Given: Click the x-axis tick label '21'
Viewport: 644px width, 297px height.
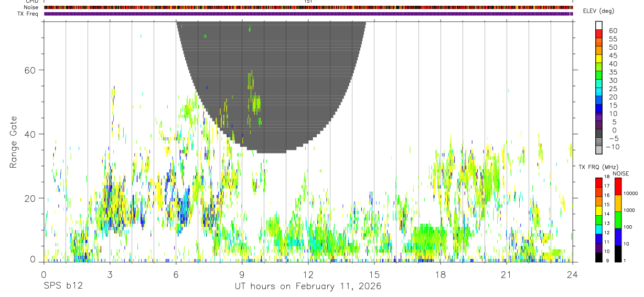Looking at the screenshot, I should (507, 274).
